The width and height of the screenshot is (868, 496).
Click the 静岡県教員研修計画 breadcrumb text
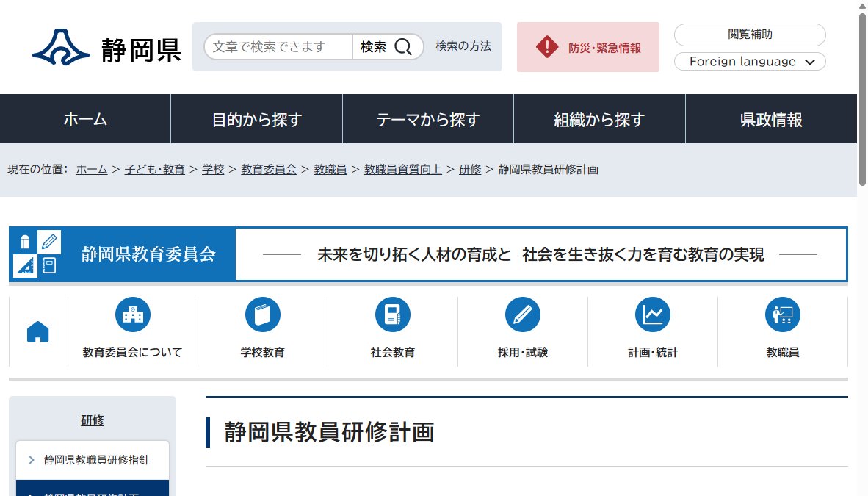point(548,170)
